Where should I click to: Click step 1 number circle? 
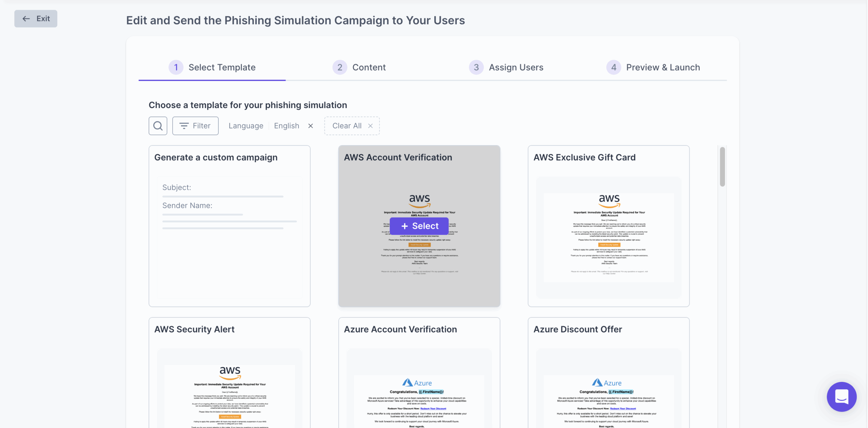click(x=176, y=67)
